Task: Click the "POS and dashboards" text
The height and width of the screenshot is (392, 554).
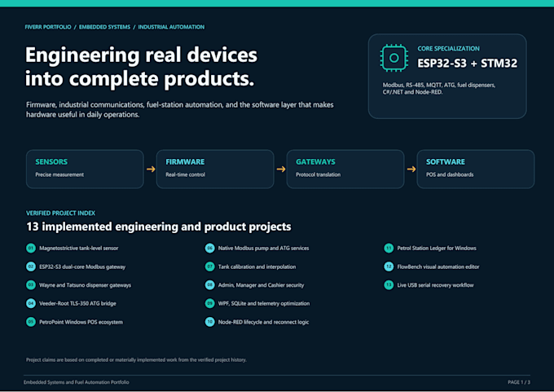Action: tap(450, 174)
